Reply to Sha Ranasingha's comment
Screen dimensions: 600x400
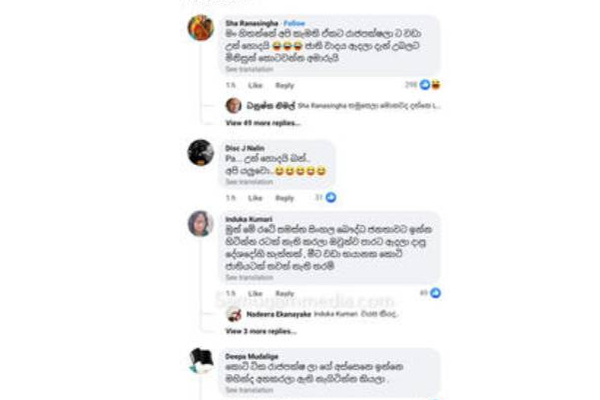pos(285,85)
